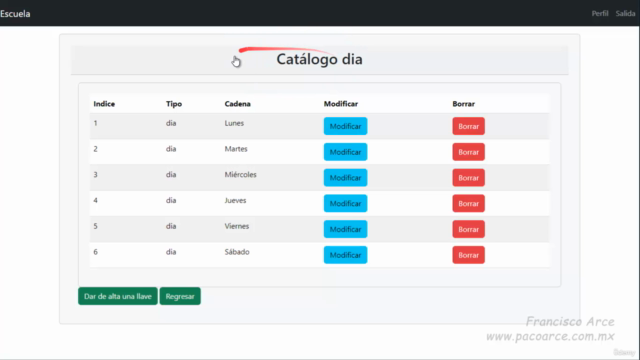Go back with the Regresar button
This screenshot has height=360, width=640.
pyautogui.click(x=180, y=296)
